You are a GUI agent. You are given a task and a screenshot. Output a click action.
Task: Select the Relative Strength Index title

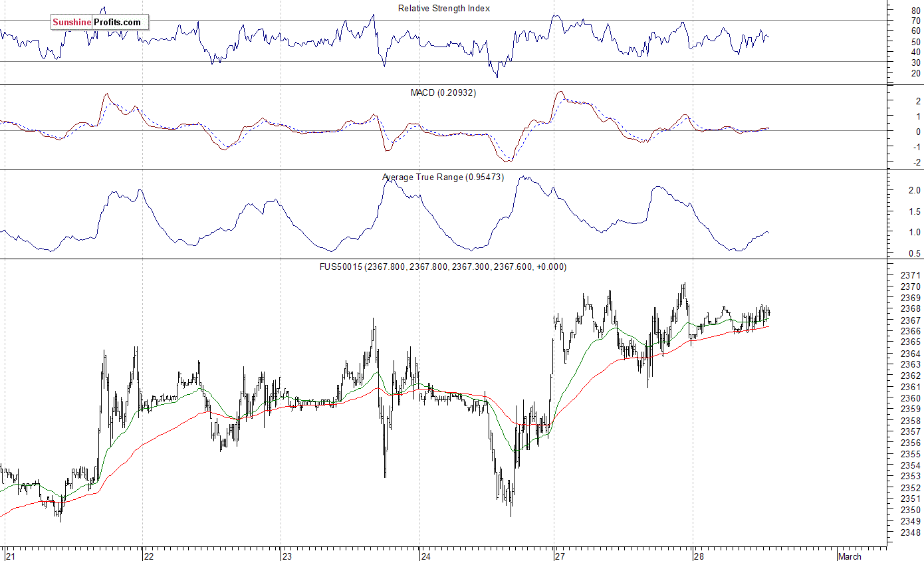pos(444,8)
